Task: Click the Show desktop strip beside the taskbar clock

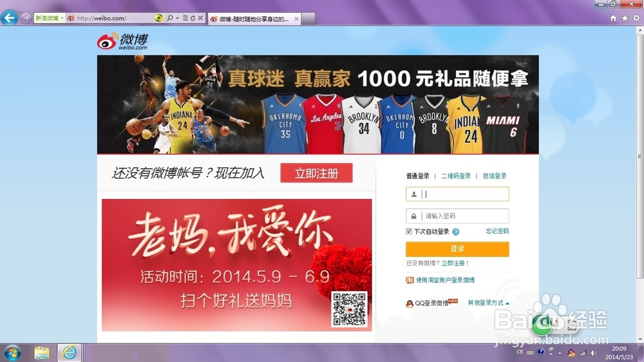Action: coord(641,353)
